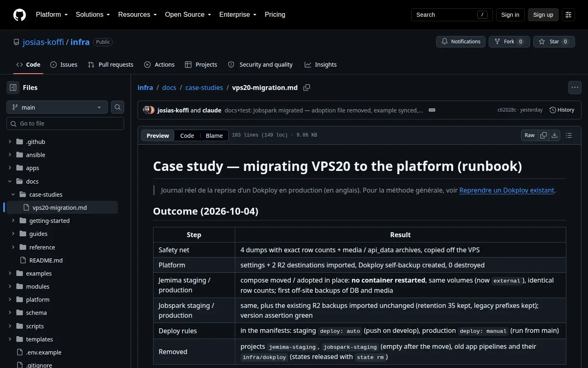Click the Notifications bell button
This screenshot has height=368, width=588.
[x=461, y=42]
